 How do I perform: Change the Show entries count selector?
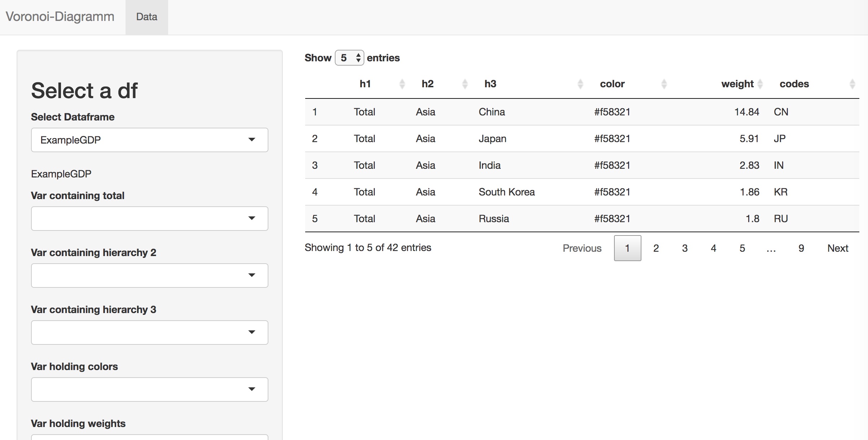[349, 58]
